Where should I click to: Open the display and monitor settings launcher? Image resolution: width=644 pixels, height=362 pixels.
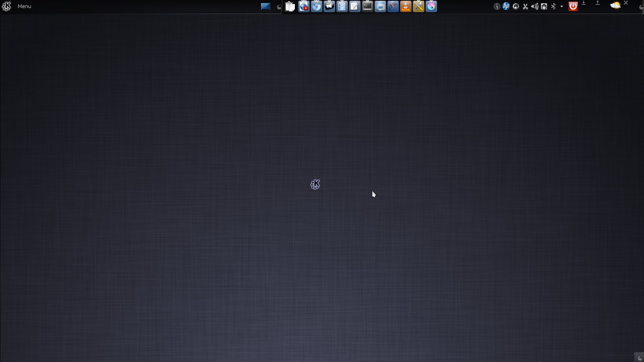click(x=380, y=6)
